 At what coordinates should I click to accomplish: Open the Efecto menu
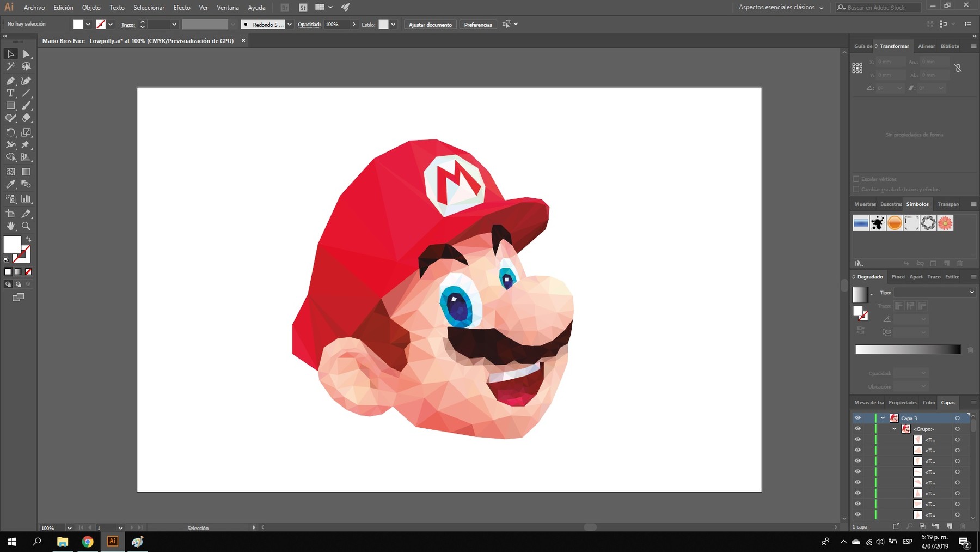click(181, 7)
